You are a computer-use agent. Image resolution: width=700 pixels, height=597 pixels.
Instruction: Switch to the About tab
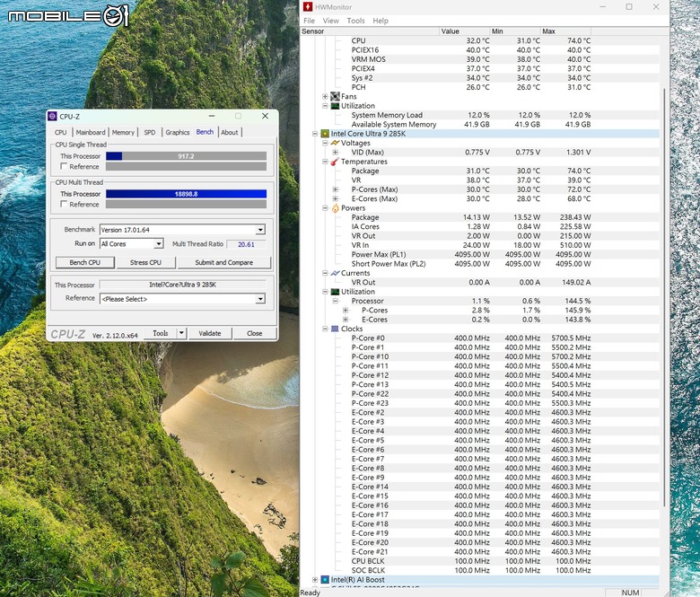[230, 132]
